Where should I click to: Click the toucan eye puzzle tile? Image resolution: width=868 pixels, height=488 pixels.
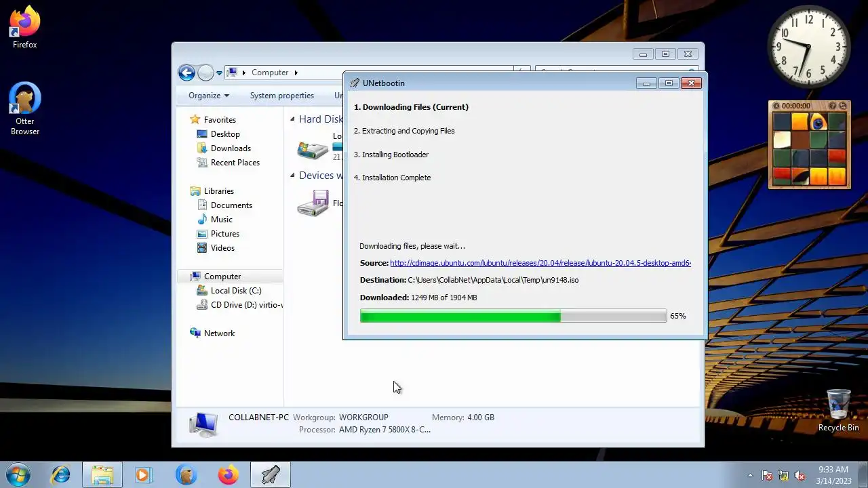818,122
